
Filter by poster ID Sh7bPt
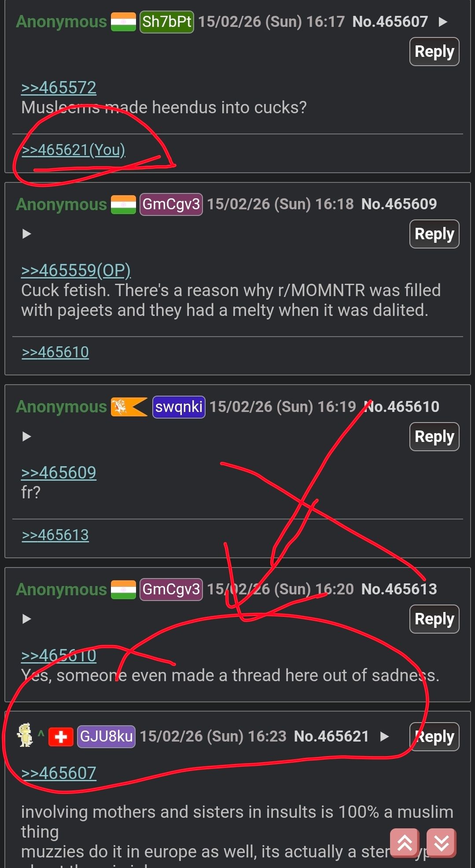[167, 22]
